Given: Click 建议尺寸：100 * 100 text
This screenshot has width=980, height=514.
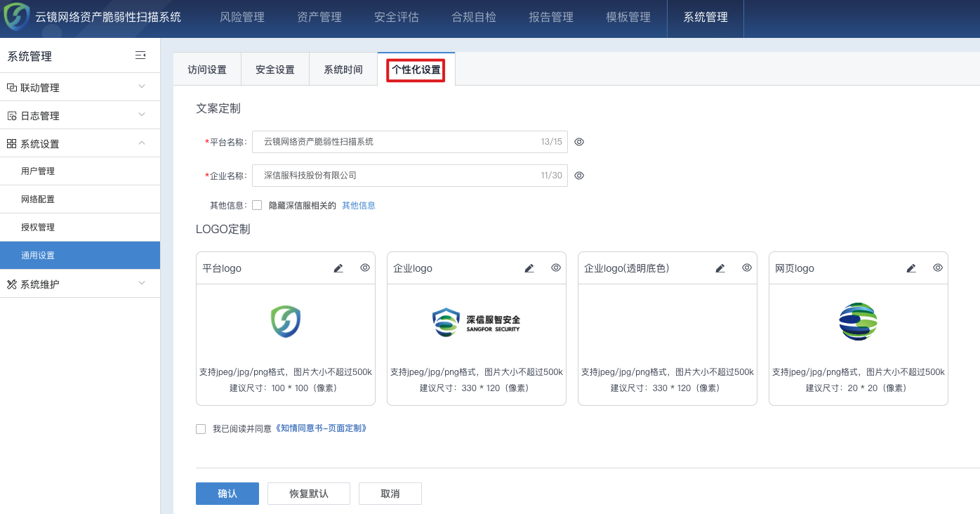Looking at the screenshot, I should click(286, 388).
